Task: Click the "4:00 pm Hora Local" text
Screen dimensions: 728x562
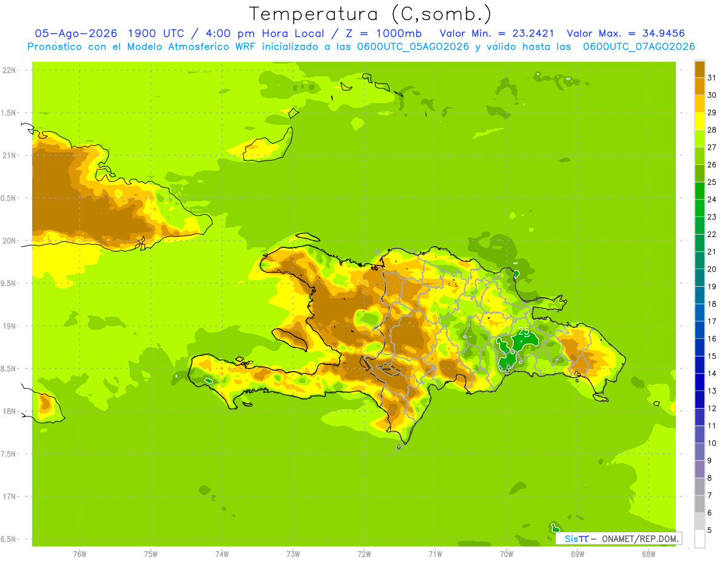Action: point(263,33)
